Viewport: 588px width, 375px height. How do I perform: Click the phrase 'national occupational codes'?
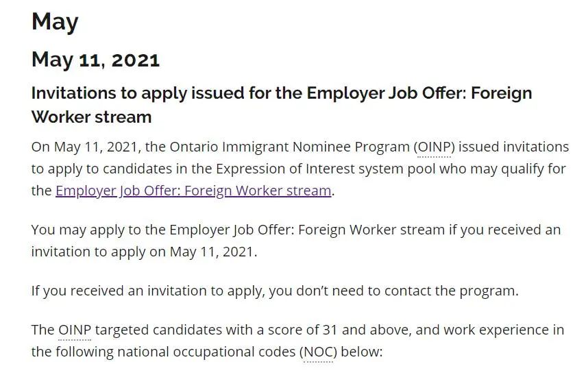click(206, 352)
